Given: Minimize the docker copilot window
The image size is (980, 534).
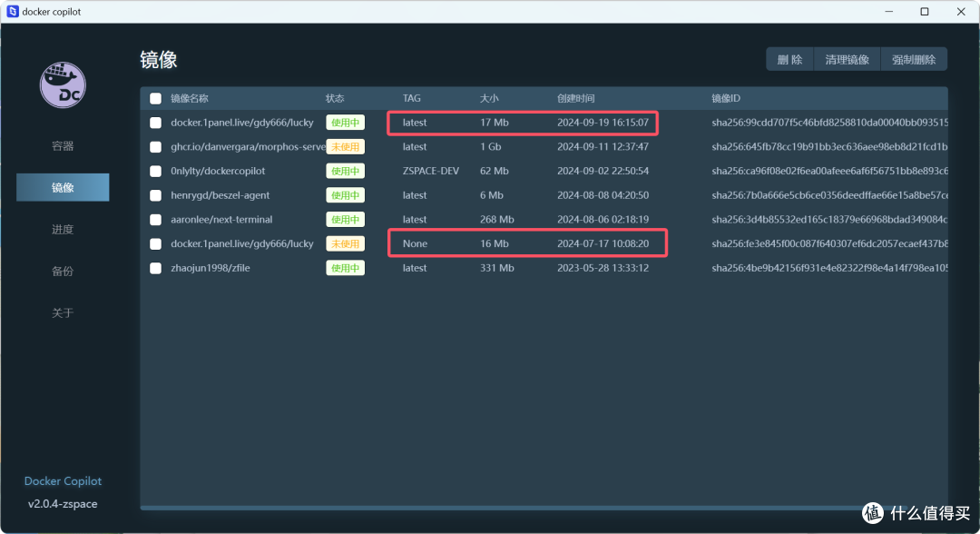Looking at the screenshot, I should (x=888, y=11).
